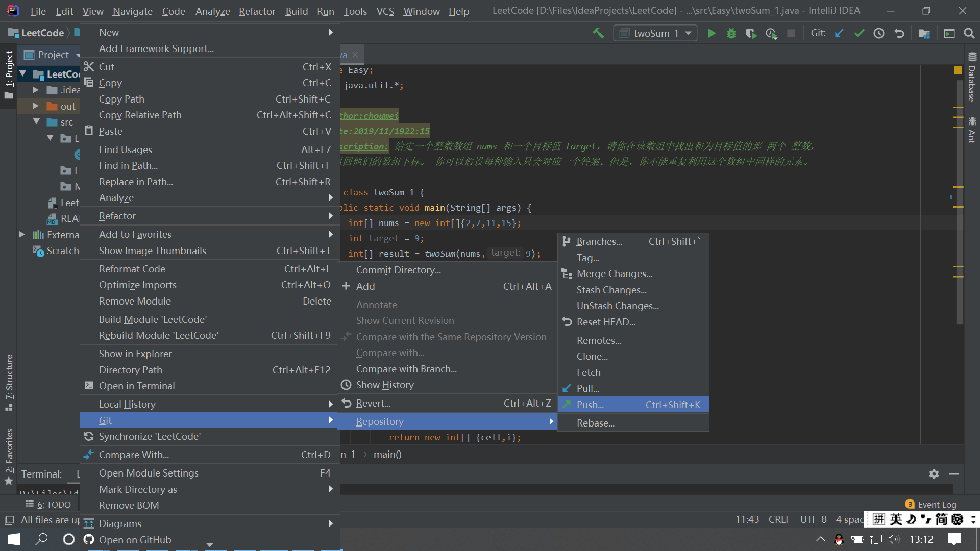This screenshot has width=980, height=551.
Task: Choose Open on GitHub
Action: click(210, 540)
